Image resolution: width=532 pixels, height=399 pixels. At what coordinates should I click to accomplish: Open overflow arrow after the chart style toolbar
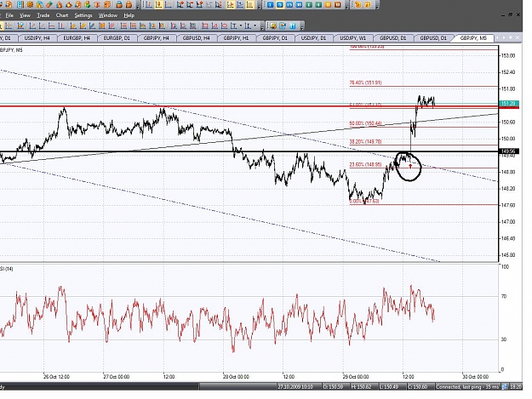[x=260, y=7]
